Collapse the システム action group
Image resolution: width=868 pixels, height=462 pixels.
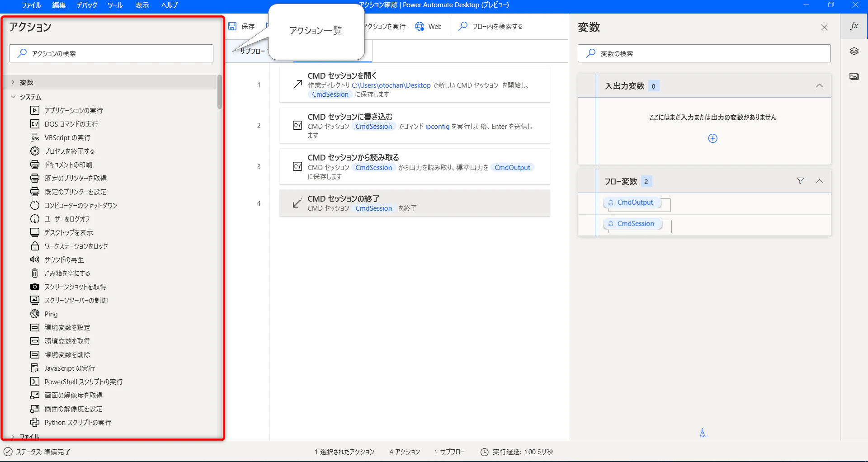point(13,97)
